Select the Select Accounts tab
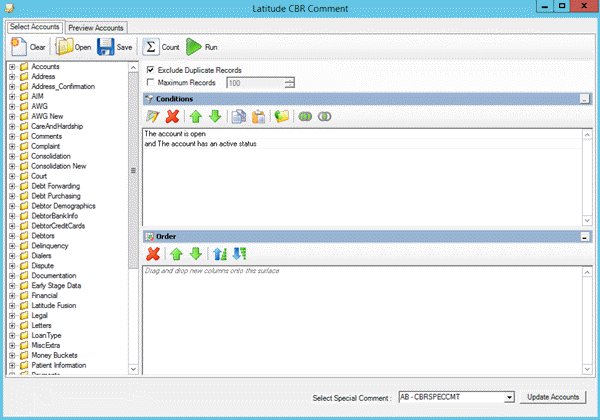 click(34, 27)
